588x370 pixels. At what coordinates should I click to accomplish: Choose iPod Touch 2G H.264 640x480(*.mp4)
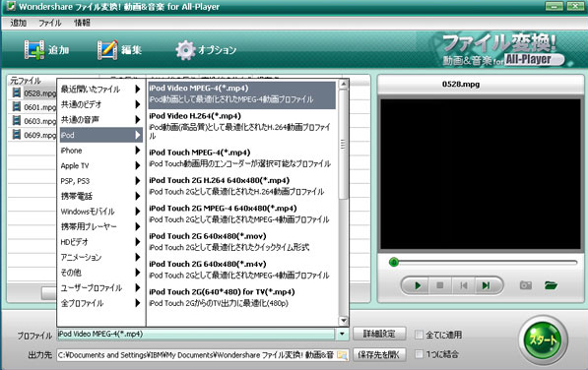point(242,186)
